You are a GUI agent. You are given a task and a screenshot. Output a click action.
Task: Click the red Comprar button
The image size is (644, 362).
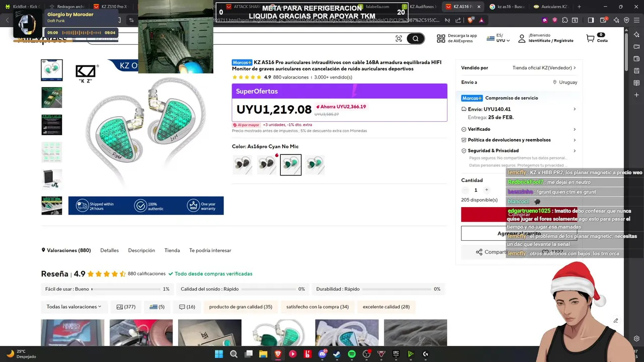point(518,214)
